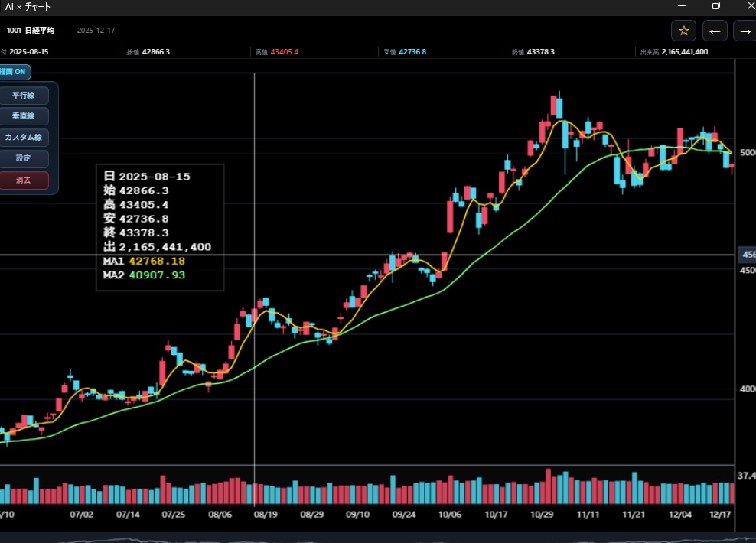Click the red 高値 43405.4 header value
Screen dimensions: 756x543
[277, 51]
